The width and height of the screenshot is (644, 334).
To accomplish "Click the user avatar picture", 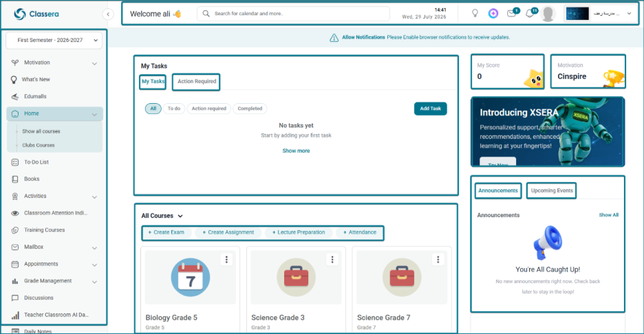I will click(x=548, y=14).
